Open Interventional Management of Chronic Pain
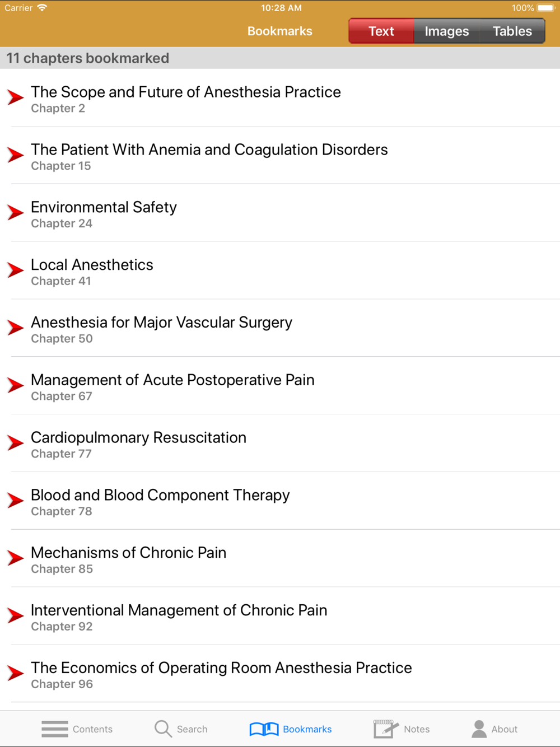 179,610
